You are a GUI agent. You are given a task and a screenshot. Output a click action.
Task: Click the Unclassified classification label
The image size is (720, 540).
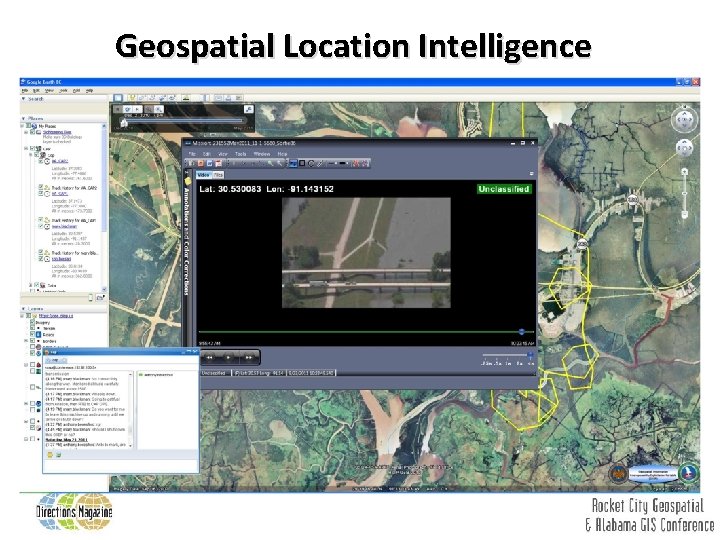[x=504, y=189]
